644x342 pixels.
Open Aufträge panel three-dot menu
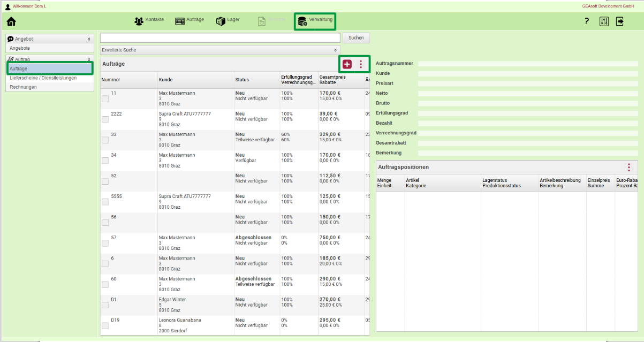click(x=361, y=64)
